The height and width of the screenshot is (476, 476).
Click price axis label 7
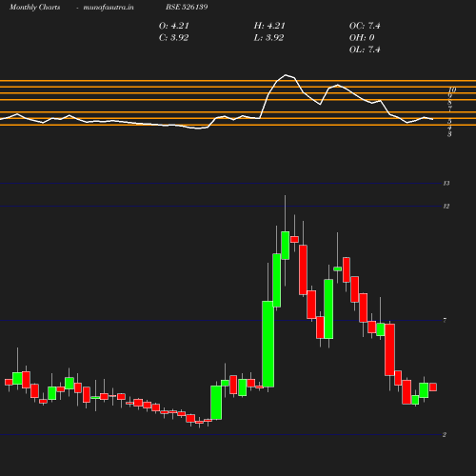pos(445,321)
